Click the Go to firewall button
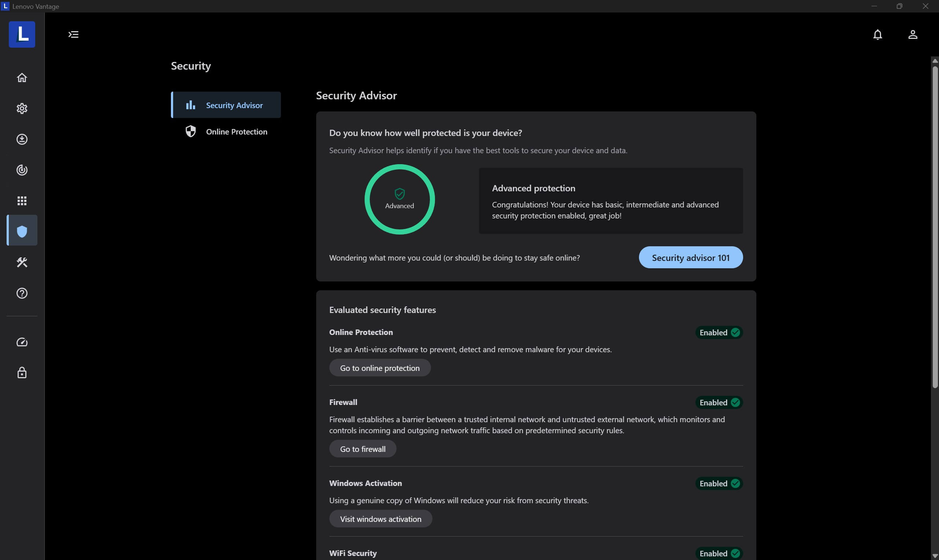This screenshot has height=560, width=939. [362, 449]
